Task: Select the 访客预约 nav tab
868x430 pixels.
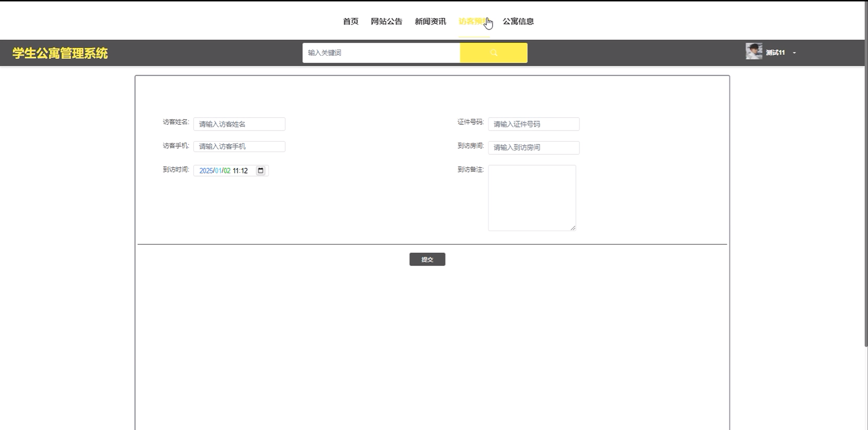Action: [x=472, y=21]
